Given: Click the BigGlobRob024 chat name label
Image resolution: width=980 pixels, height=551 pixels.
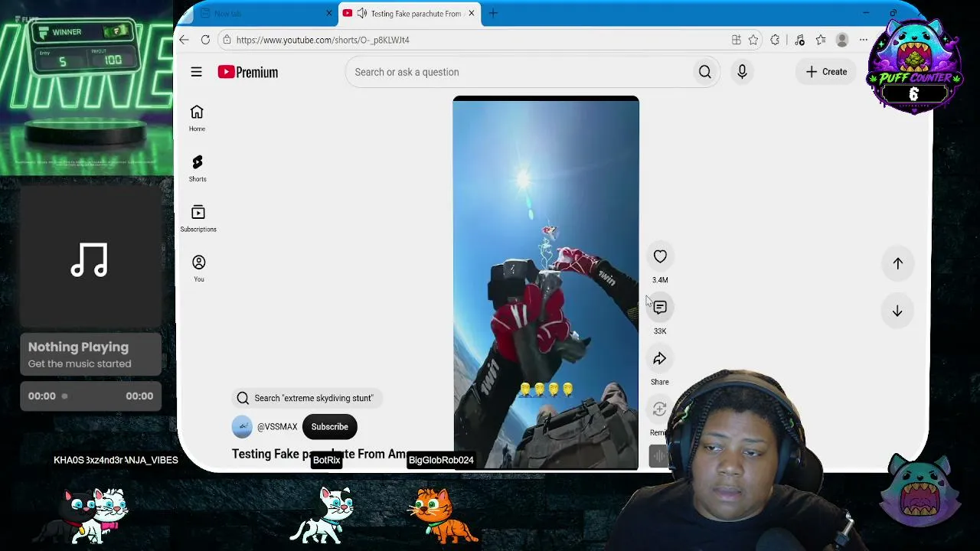Looking at the screenshot, I should [441, 460].
